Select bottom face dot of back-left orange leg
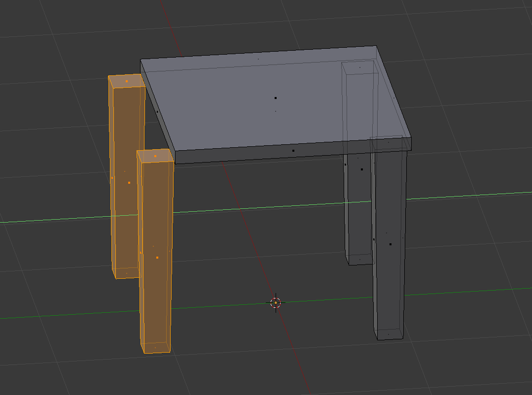532x395 pixels. [x=127, y=273]
